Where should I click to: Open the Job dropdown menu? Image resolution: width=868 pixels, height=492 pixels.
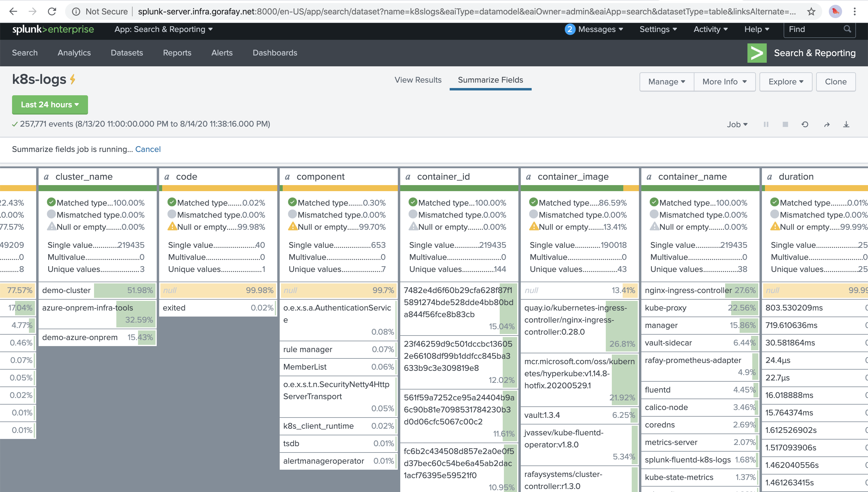coord(737,124)
